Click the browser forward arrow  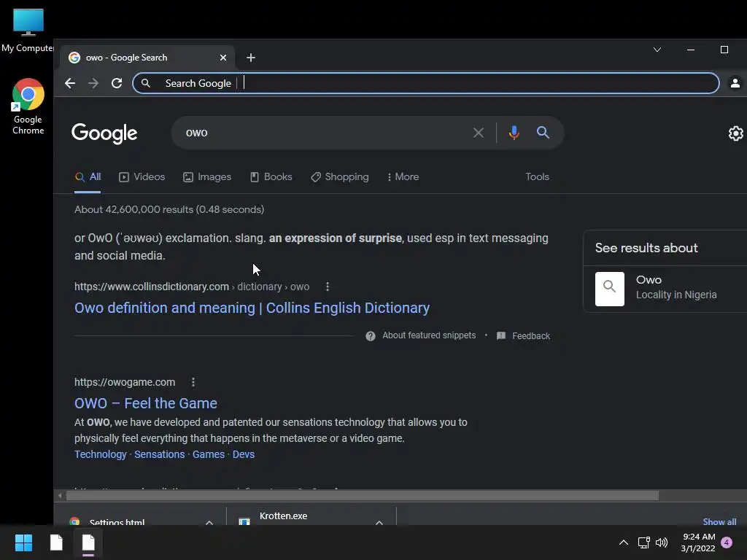pyautogui.click(x=93, y=83)
